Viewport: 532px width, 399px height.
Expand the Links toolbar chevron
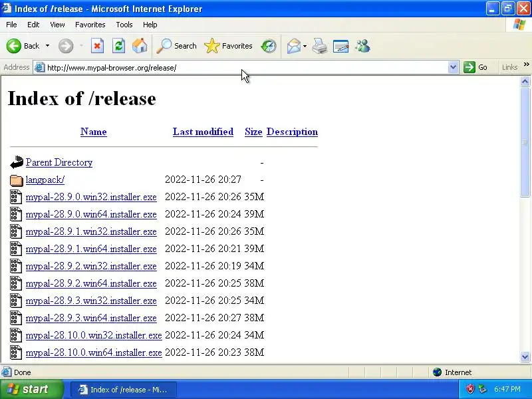526,65
